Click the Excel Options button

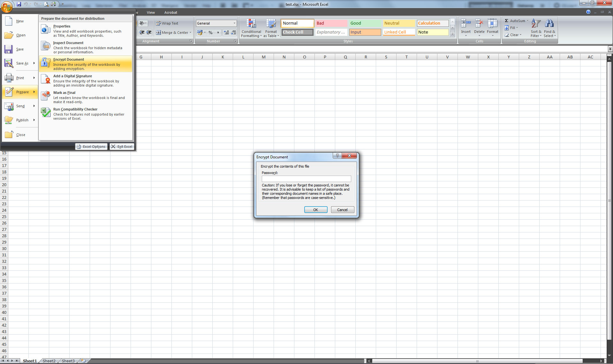[x=91, y=147]
